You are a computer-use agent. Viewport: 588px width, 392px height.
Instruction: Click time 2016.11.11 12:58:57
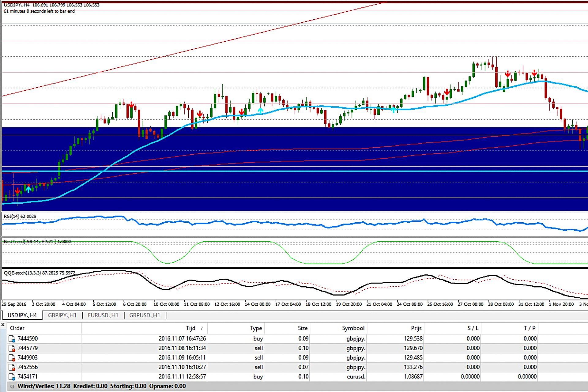click(x=182, y=377)
